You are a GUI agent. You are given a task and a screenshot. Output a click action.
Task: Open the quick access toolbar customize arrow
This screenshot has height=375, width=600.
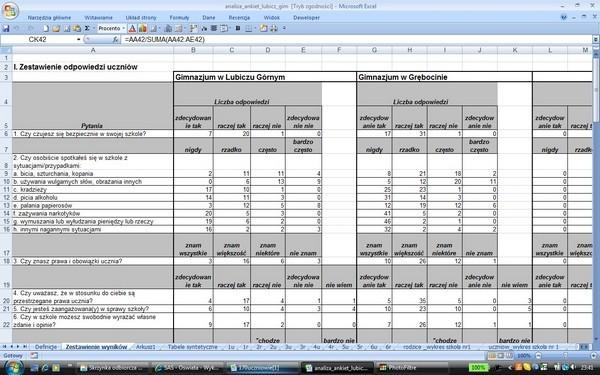coord(284,28)
